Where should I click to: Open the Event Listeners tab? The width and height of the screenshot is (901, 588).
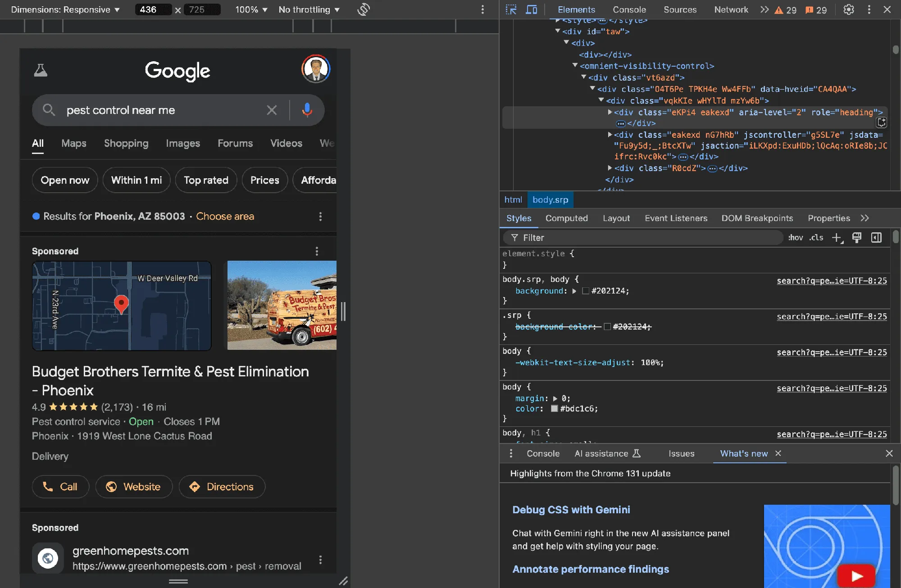click(x=676, y=218)
